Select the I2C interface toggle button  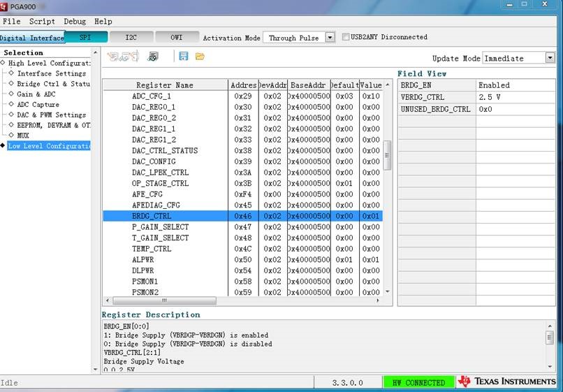tap(131, 37)
